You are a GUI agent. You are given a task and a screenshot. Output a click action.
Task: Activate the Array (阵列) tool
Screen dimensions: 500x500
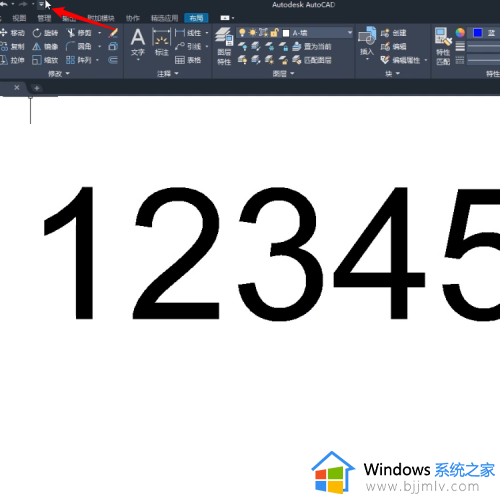click(x=79, y=60)
